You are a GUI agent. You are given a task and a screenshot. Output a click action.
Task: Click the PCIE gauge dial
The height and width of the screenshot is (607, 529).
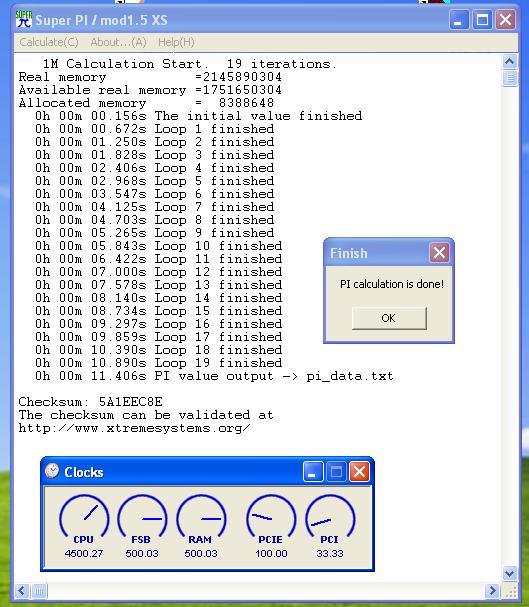271,516
